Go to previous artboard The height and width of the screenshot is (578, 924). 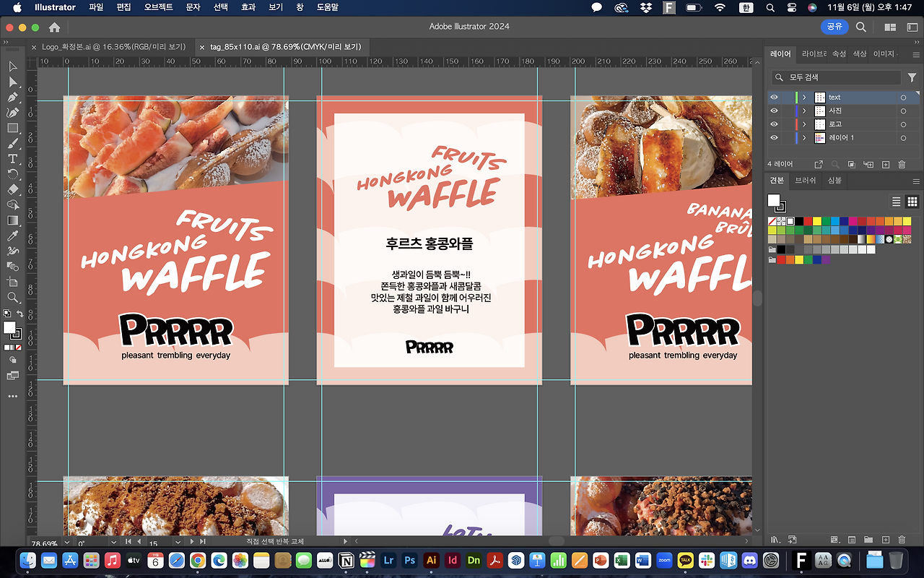(x=139, y=542)
